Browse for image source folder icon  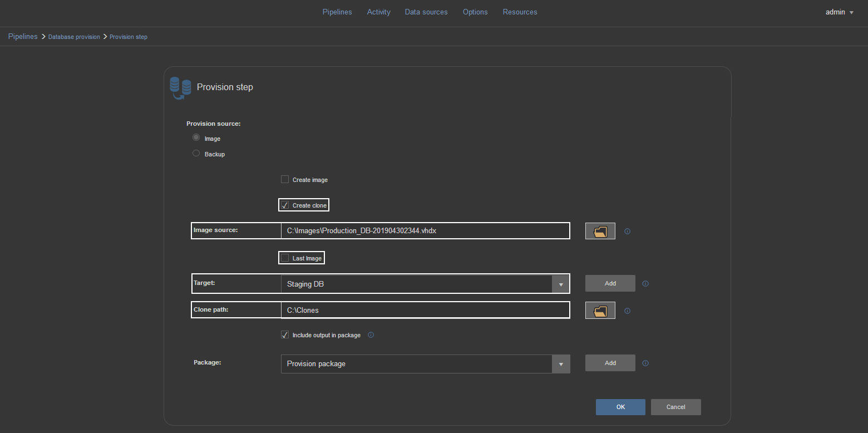coord(600,231)
